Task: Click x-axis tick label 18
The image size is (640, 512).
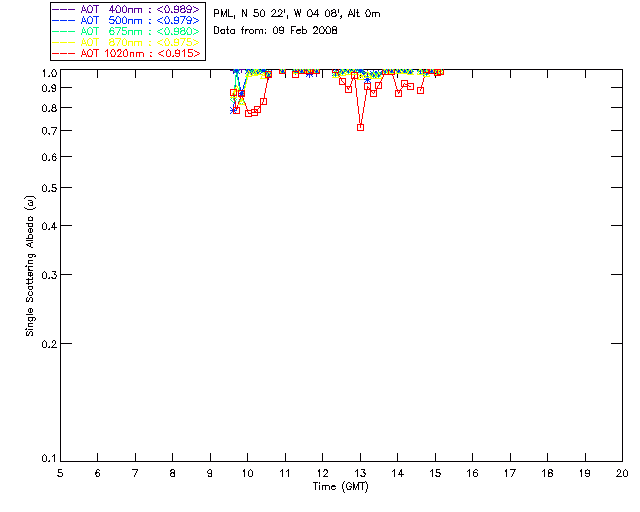Action: click(547, 473)
